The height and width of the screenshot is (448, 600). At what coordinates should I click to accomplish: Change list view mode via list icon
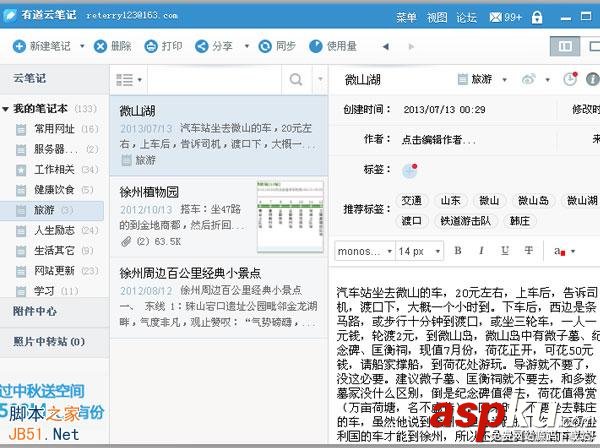pos(129,80)
